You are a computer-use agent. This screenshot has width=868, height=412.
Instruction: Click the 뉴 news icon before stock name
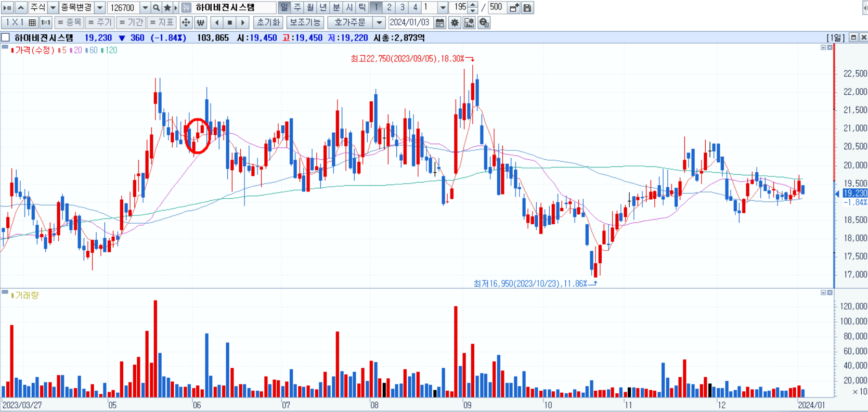(x=186, y=8)
